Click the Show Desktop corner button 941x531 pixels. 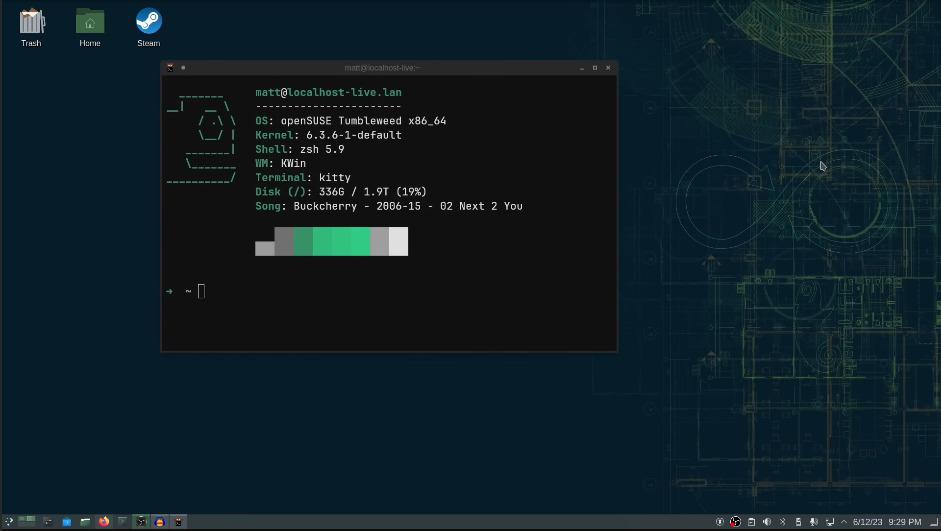(x=934, y=523)
